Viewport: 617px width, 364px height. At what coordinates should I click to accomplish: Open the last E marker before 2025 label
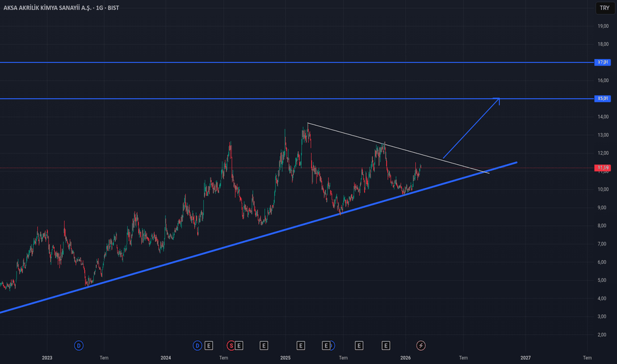[263, 345]
